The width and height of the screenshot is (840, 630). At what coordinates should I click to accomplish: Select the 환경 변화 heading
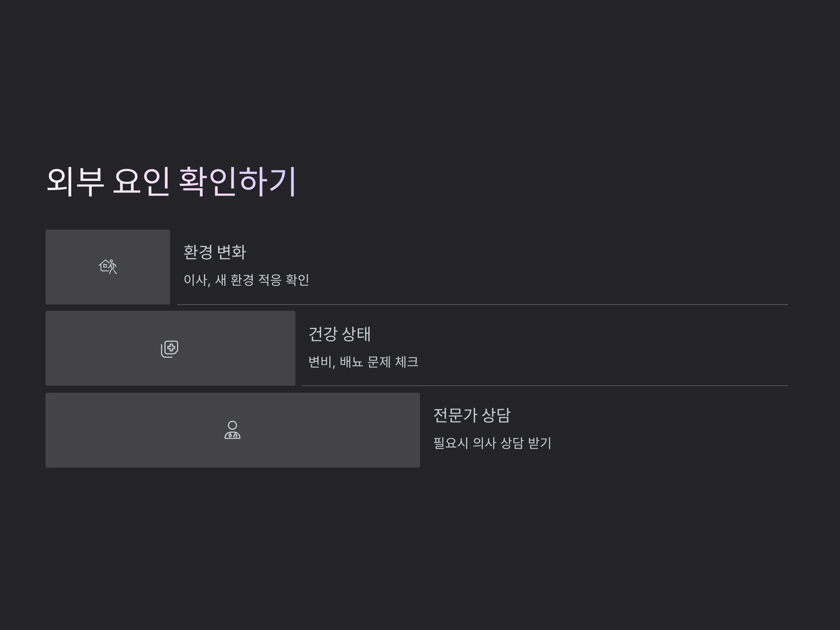215,252
